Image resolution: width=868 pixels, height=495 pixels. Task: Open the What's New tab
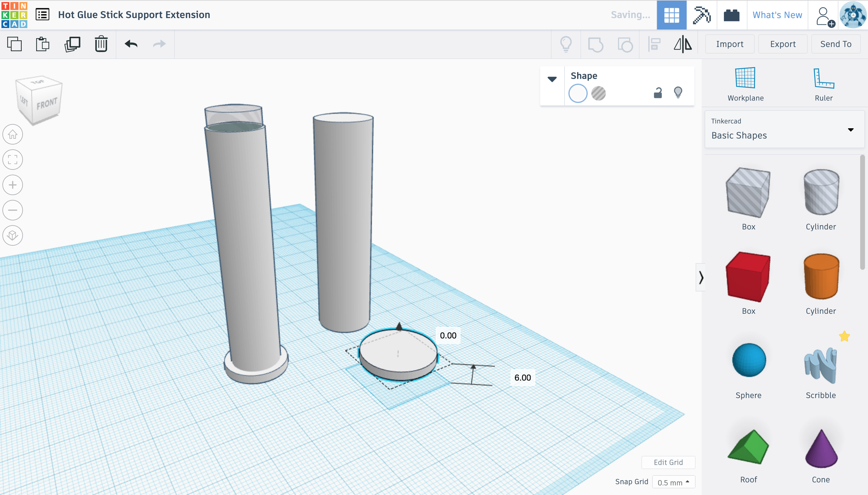777,15
